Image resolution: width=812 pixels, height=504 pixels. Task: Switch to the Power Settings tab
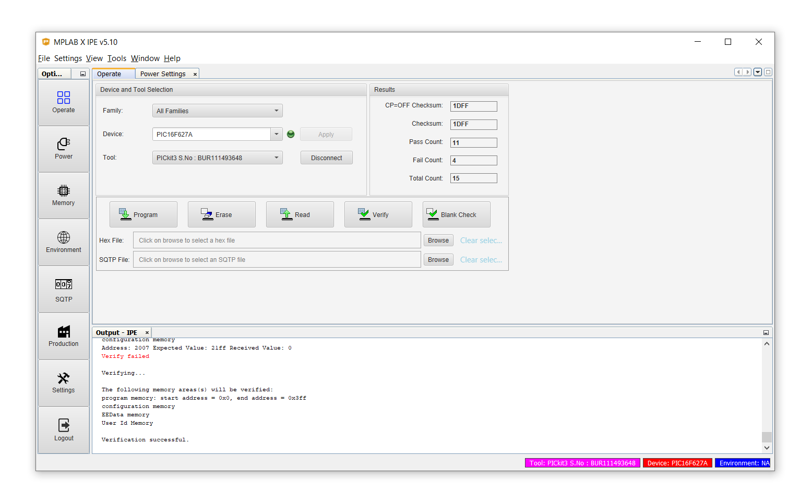(x=162, y=74)
